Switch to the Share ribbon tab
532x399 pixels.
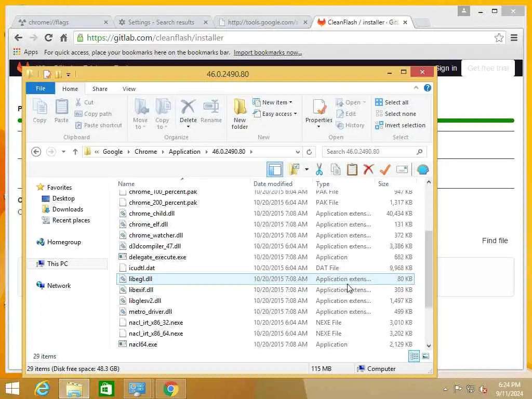click(100, 88)
